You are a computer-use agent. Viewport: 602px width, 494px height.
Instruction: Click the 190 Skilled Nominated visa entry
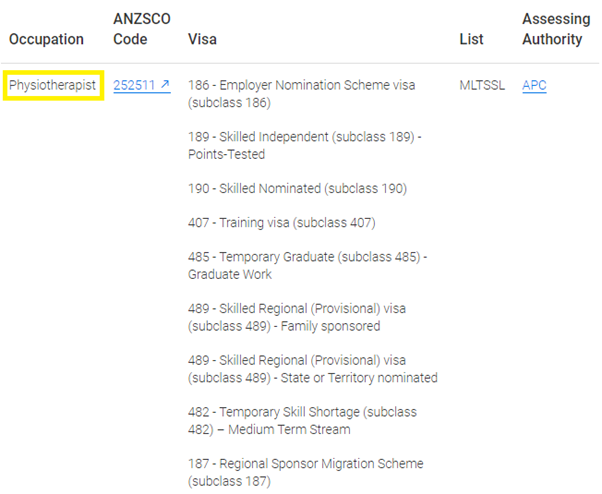[297, 188]
